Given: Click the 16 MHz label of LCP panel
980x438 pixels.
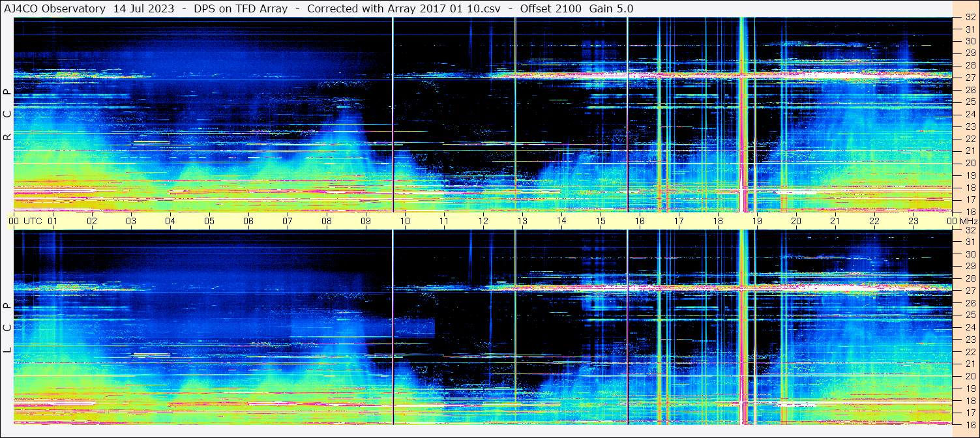Looking at the screenshot, I should point(970,424).
